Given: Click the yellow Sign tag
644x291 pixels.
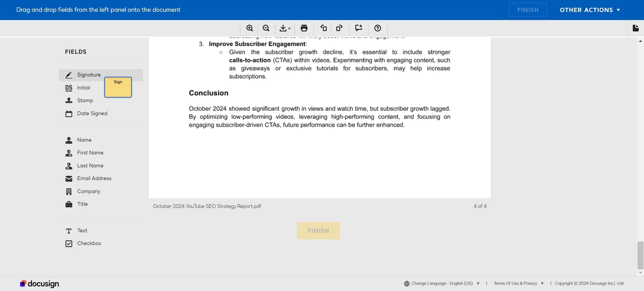Looking at the screenshot, I should (118, 88).
